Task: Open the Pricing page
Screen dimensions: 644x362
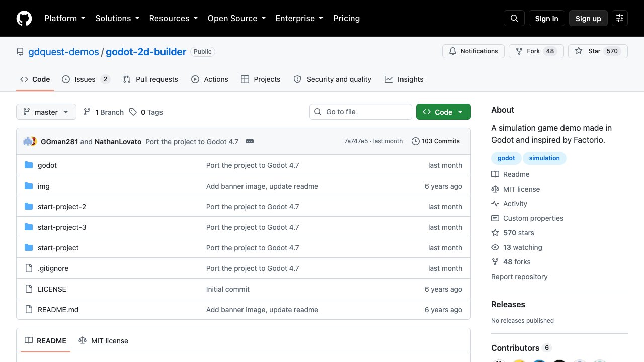Action: tap(346, 18)
